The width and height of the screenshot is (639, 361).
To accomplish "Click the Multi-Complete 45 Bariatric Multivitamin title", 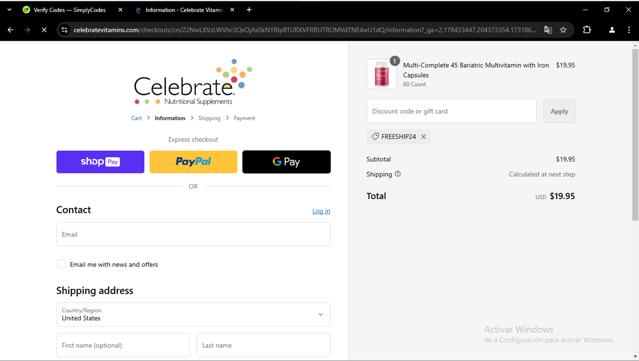I will 476,70.
